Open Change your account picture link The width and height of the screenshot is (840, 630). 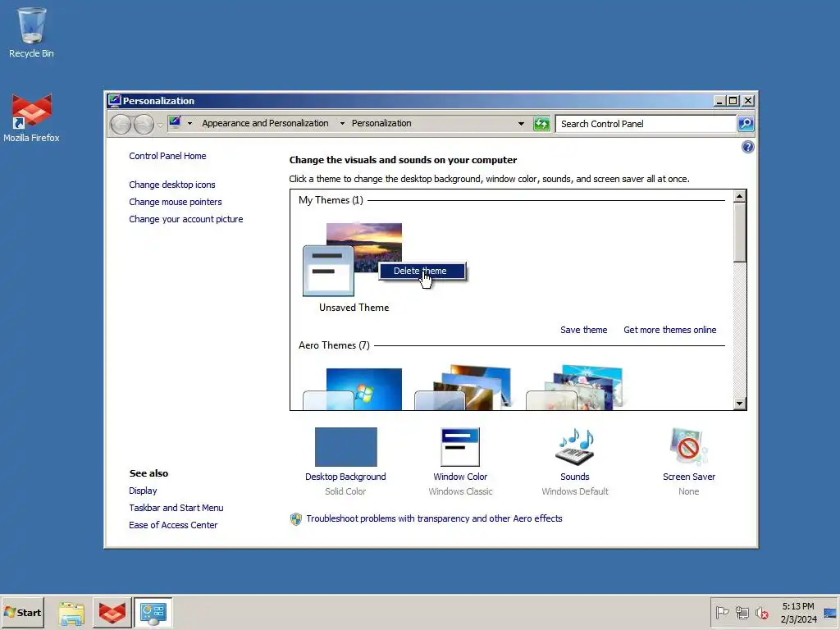(186, 219)
